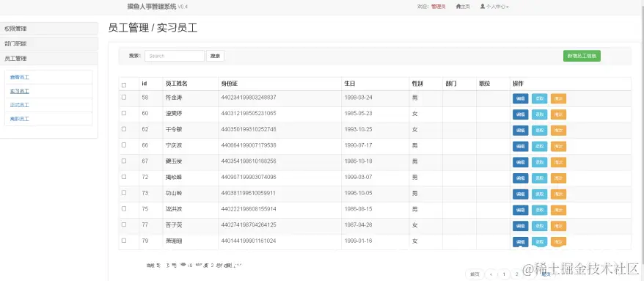
Task: Click the light-blue 录取 button for id 60
Action: pyautogui.click(x=539, y=114)
